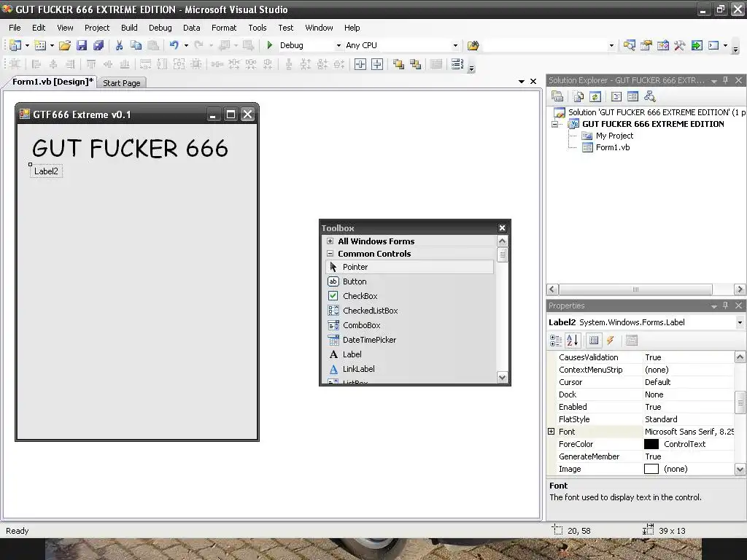Click the Find in Files icon
Screen dimensions: 747x560
click(473, 45)
